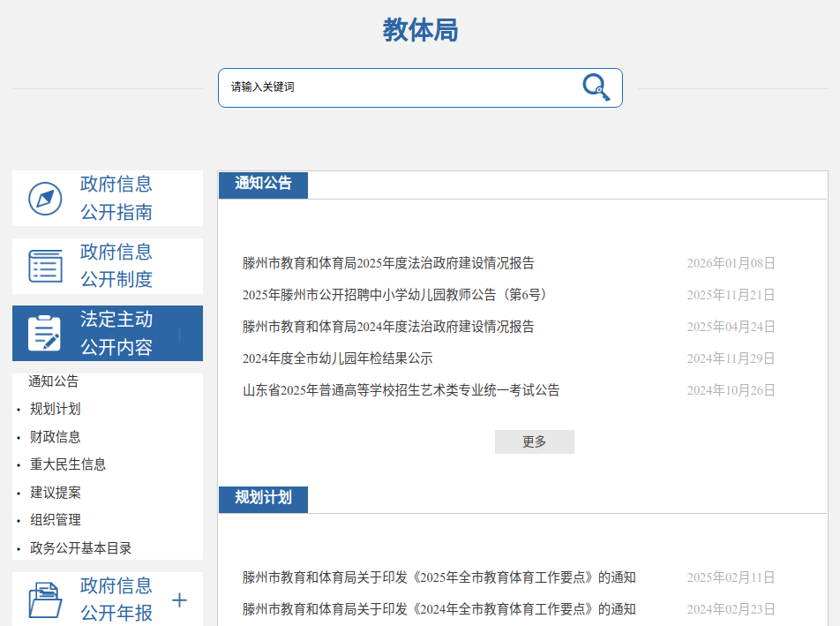Click the list icon for 政府信息公开制度
This screenshot has height=626, width=840.
tap(45, 266)
